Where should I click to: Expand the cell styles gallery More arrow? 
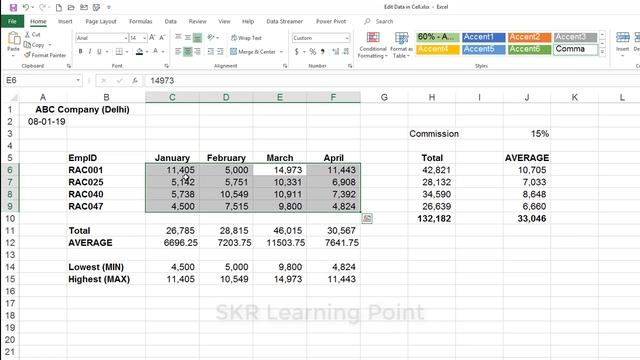[602, 52]
